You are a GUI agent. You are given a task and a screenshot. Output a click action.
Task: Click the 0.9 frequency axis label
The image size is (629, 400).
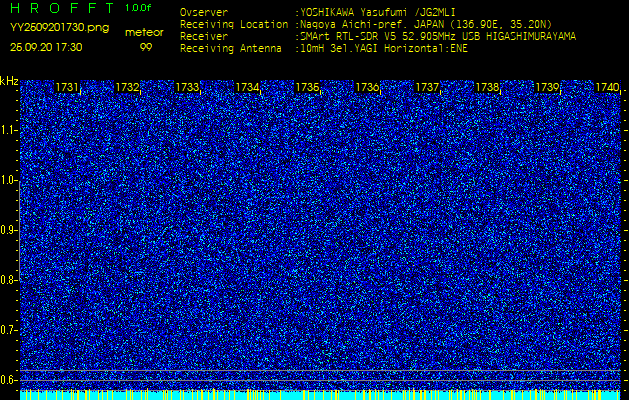click(8, 230)
